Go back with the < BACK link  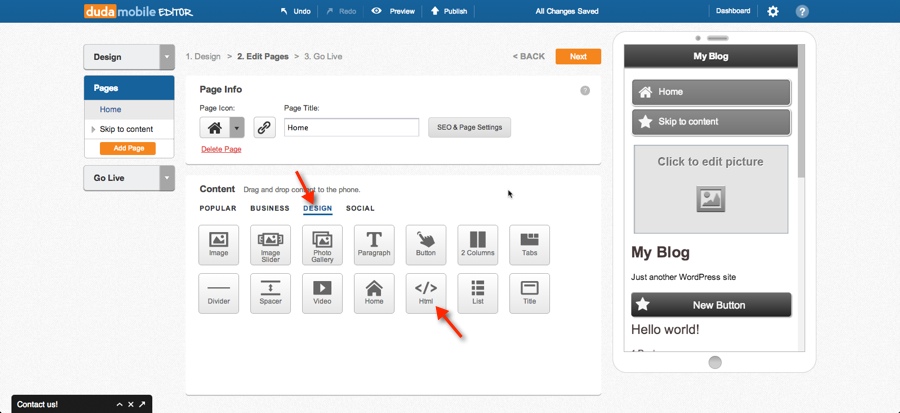tap(529, 56)
